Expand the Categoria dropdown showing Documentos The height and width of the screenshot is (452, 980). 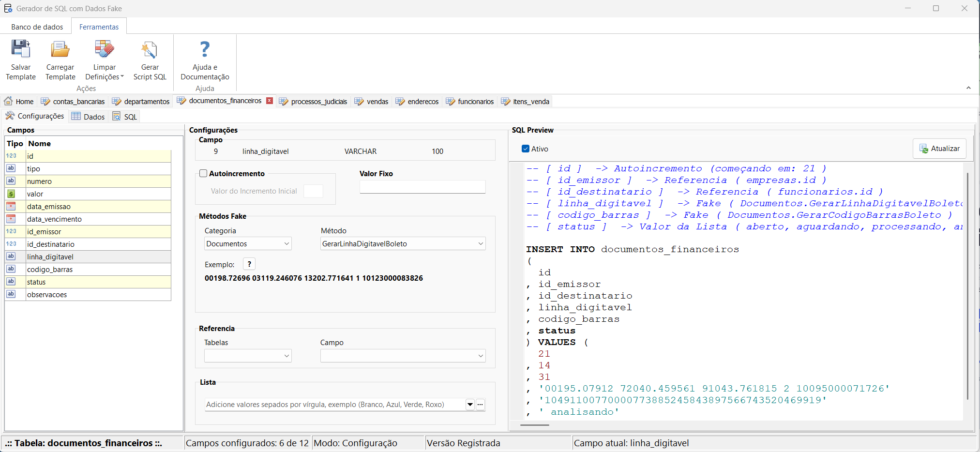248,244
